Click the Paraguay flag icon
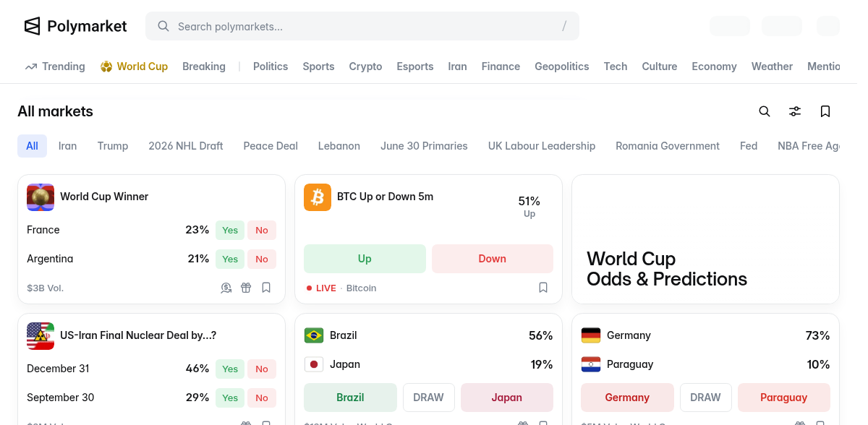This screenshot has width=868, height=425. click(x=591, y=364)
